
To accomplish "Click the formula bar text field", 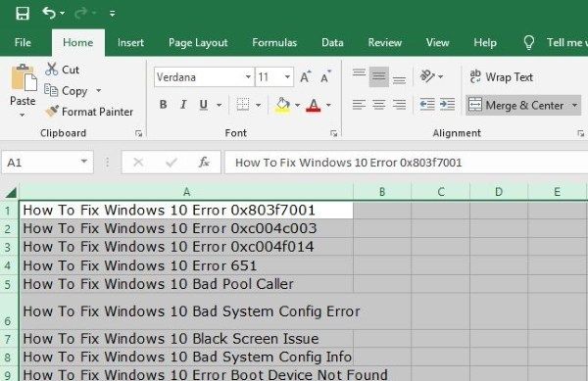I will tap(406, 163).
